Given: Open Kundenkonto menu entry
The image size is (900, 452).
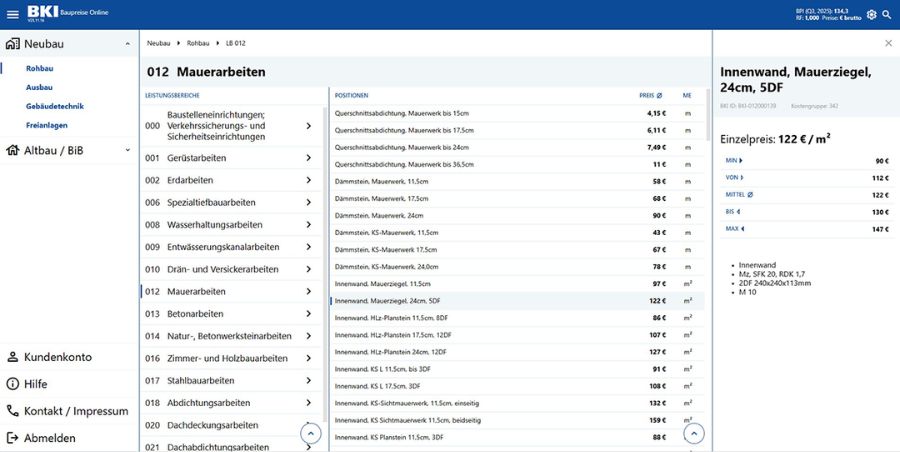Looking at the screenshot, I should pyautogui.click(x=69, y=357).
